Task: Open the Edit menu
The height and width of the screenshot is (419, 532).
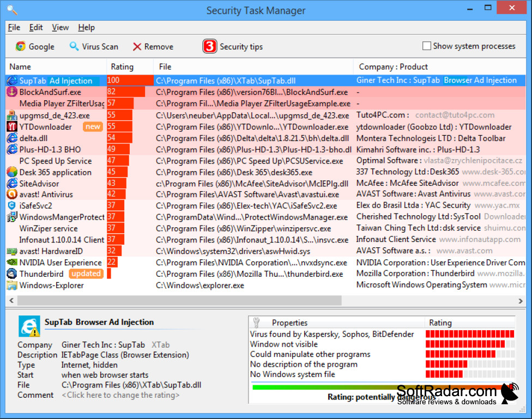Action: tap(36, 27)
